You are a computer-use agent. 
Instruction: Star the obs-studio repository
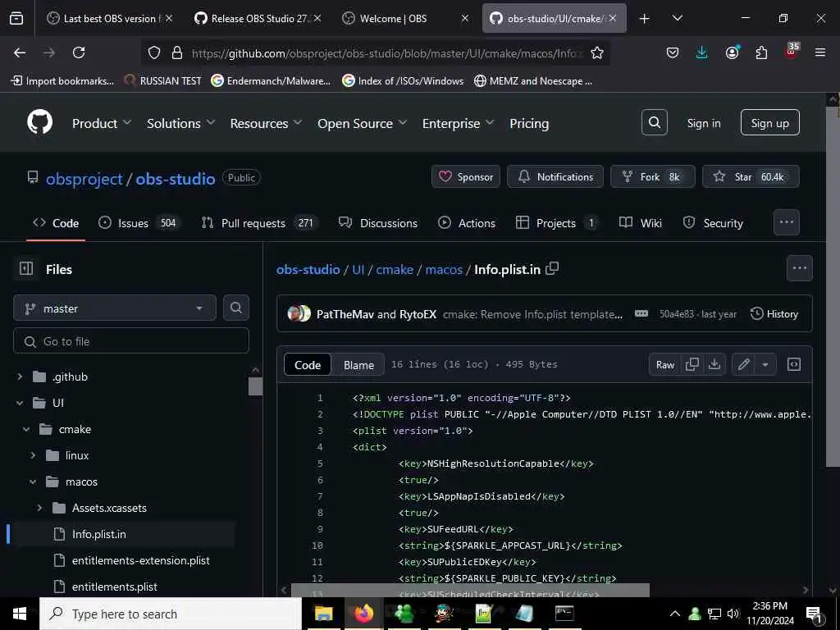tap(751, 177)
